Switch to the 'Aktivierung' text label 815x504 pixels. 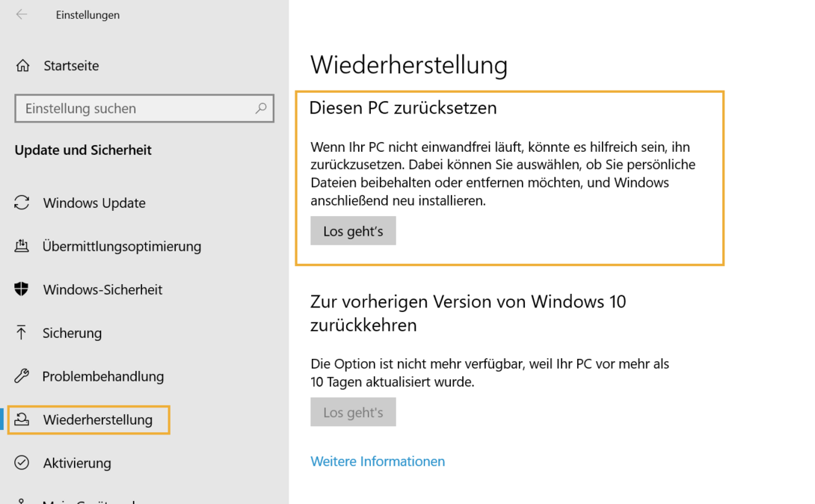click(77, 463)
